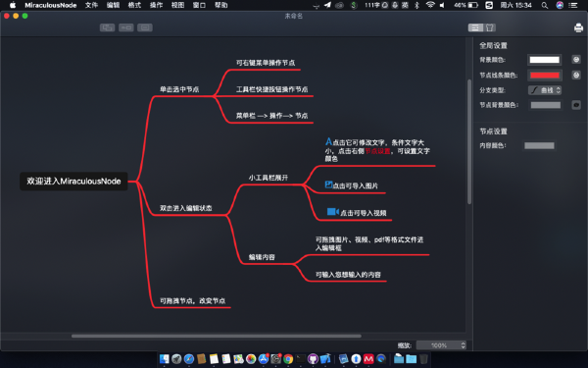Open Siri from the menu bar

(x=560, y=5)
